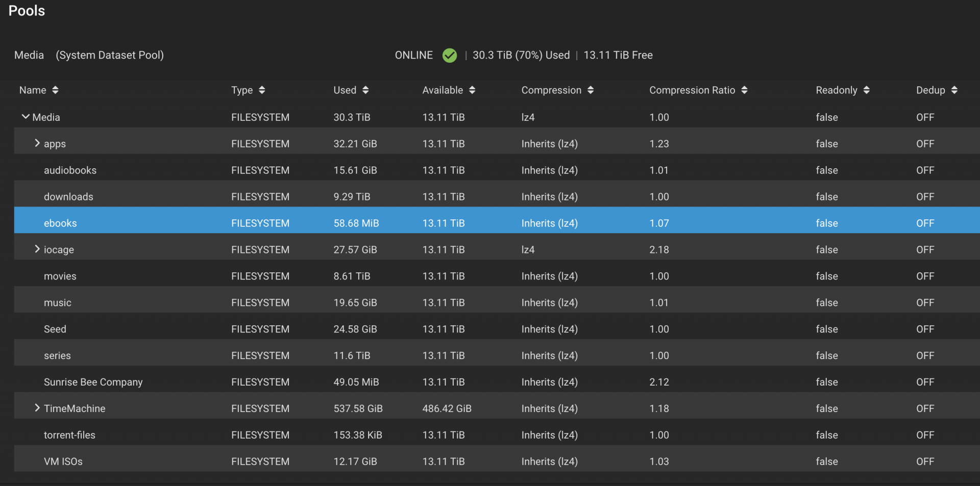Image resolution: width=980 pixels, height=486 pixels.
Task: Click sort icon beside Readonly
Action: pyautogui.click(x=866, y=90)
